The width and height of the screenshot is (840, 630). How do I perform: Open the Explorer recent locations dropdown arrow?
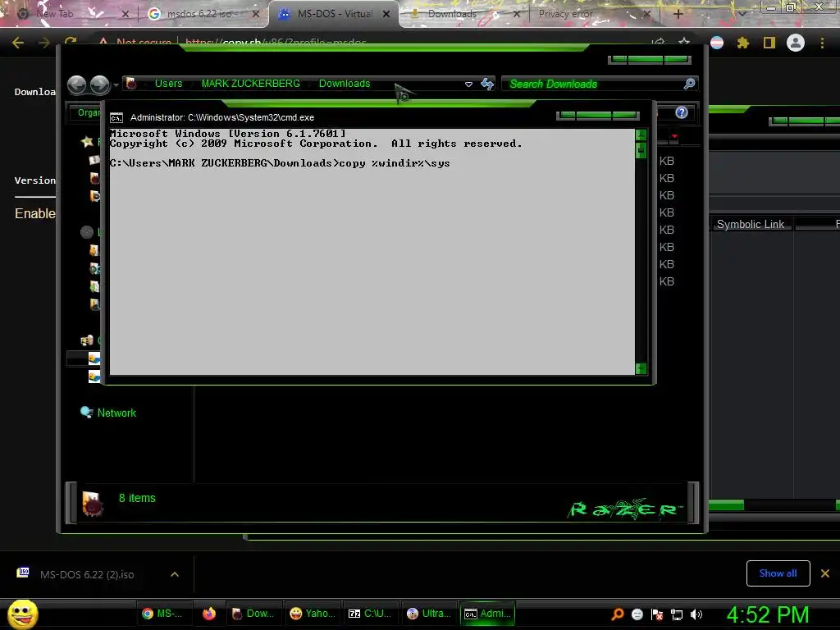click(116, 84)
